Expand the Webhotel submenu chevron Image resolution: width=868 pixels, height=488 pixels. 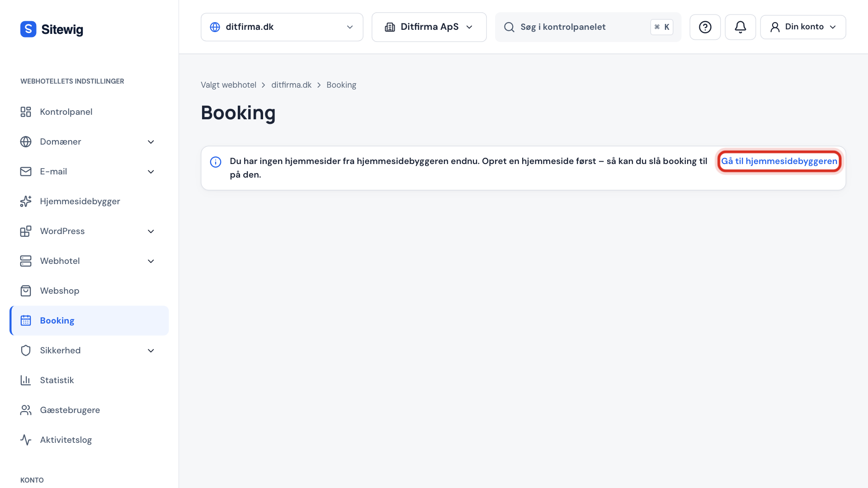pyautogui.click(x=151, y=261)
